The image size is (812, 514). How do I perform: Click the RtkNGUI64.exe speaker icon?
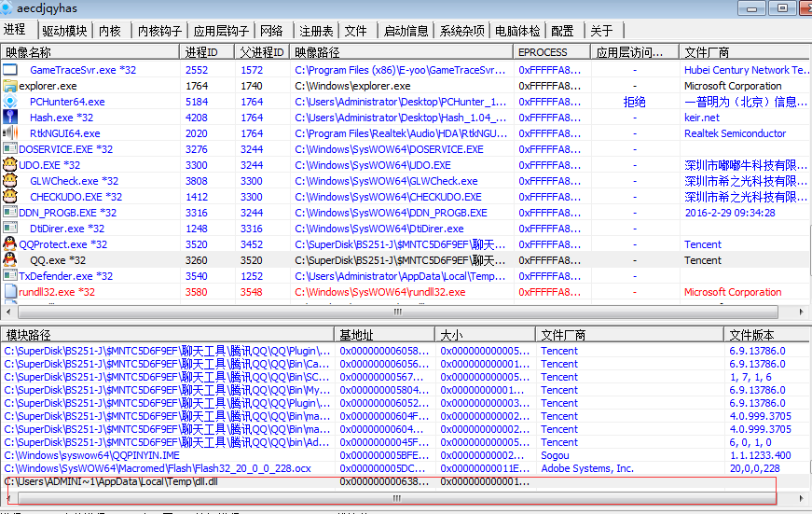pyautogui.click(x=10, y=133)
